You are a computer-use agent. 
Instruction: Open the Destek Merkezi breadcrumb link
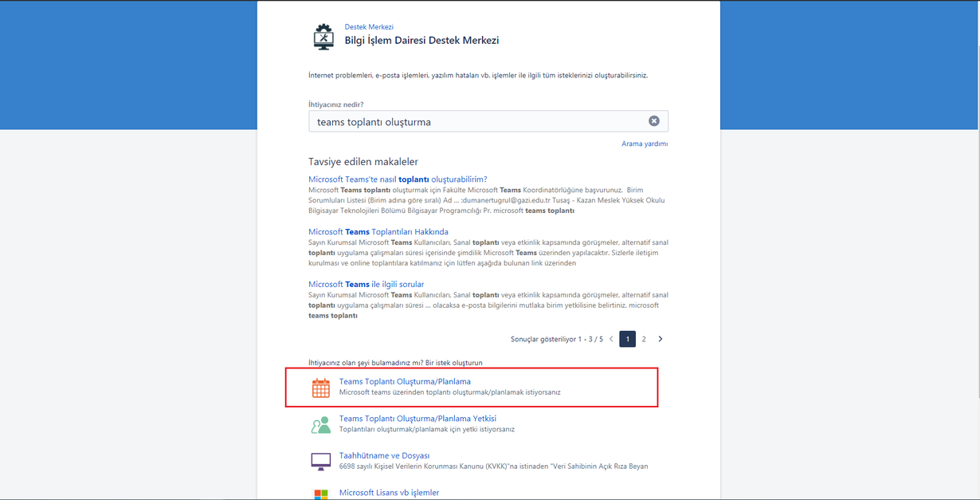point(369,27)
